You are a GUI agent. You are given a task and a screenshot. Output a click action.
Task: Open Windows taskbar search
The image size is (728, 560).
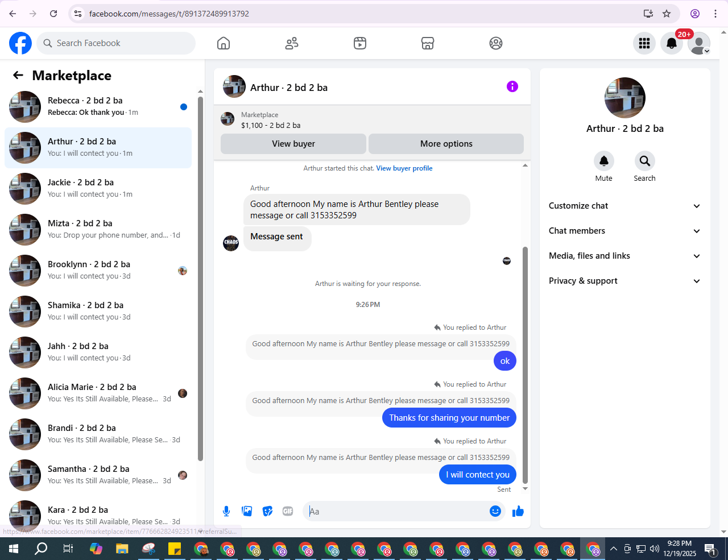[41, 549]
